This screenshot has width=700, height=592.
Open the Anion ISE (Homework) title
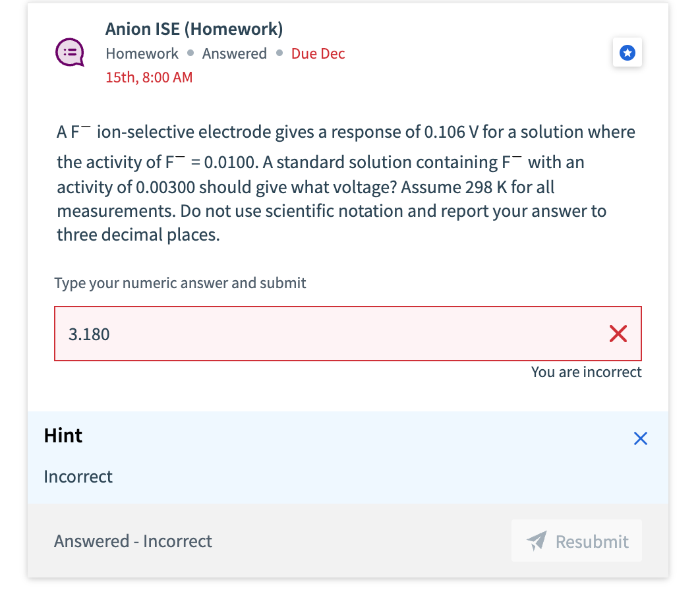click(x=193, y=28)
